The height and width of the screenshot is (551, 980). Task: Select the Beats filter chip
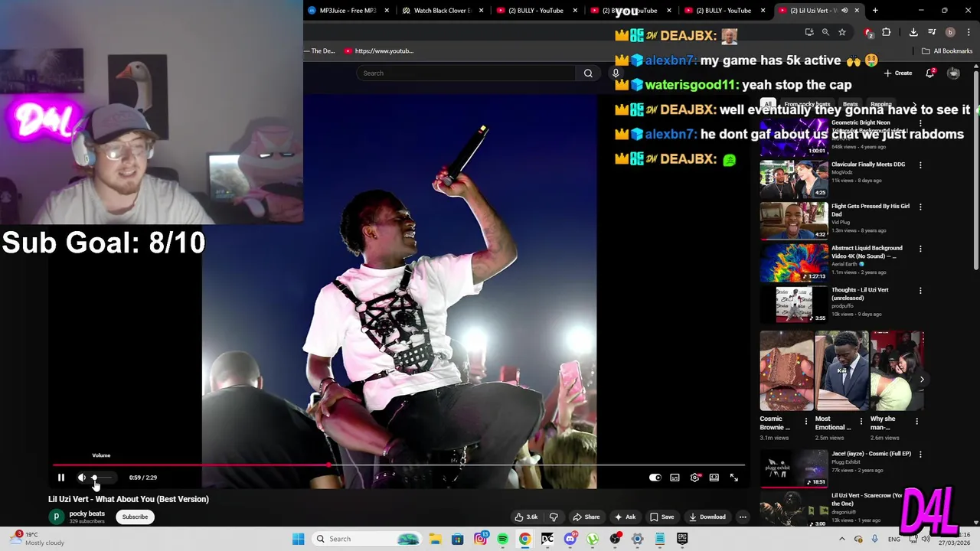850,104
